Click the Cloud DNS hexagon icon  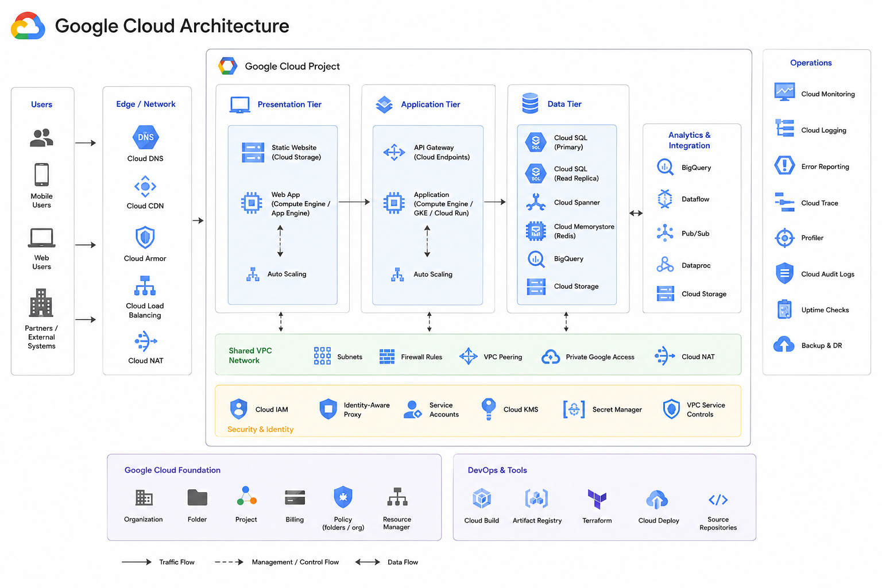(145, 137)
